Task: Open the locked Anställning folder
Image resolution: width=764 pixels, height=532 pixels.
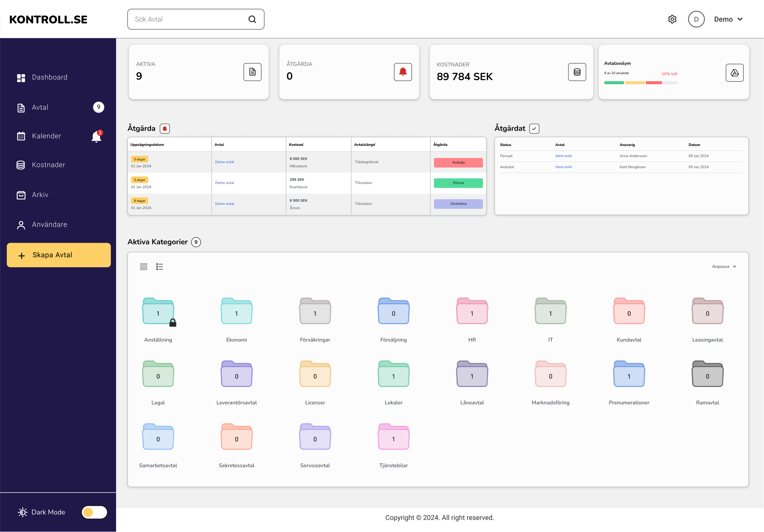Action: (x=158, y=312)
